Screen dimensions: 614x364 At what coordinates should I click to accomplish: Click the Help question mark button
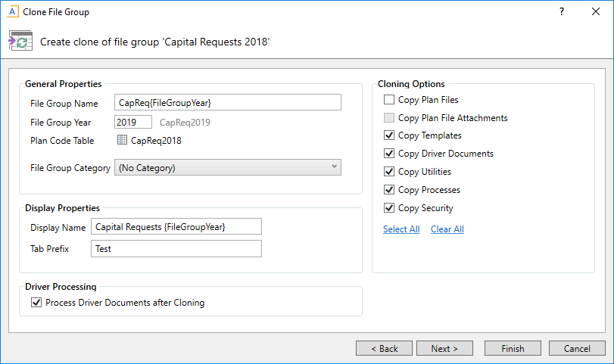click(x=561, y=12)
